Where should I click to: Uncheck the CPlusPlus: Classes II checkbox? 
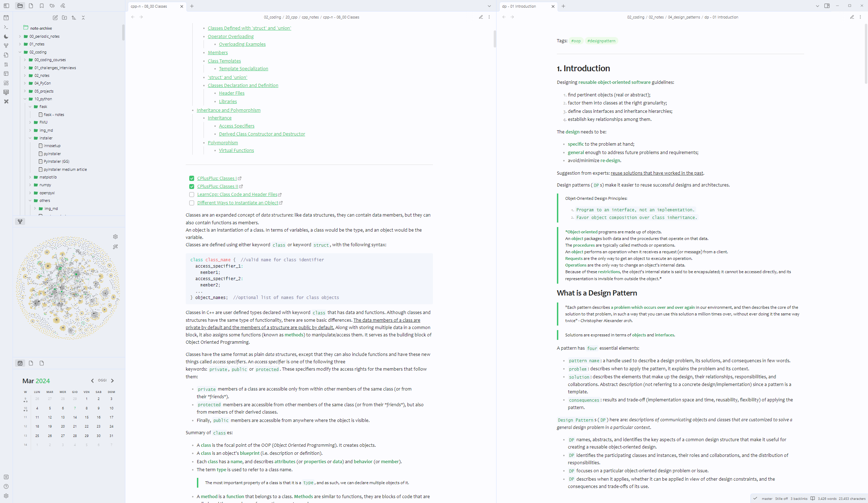click(192, 187)
